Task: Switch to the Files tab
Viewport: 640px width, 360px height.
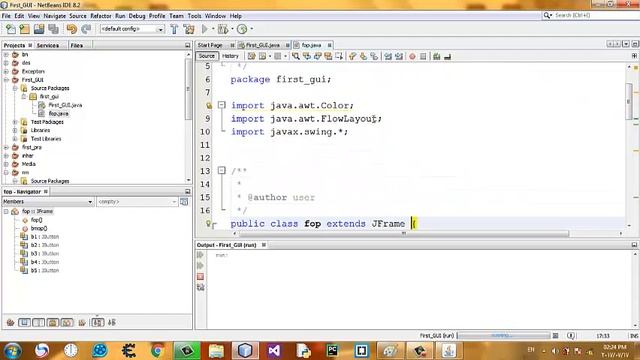Action: tap(77, 45)
